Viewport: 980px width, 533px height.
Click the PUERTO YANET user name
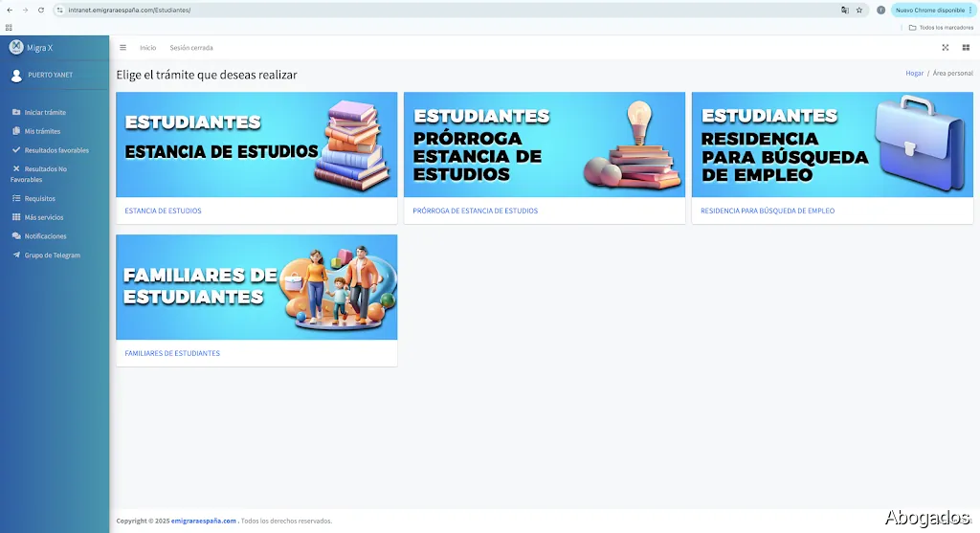tap(50, 75)
